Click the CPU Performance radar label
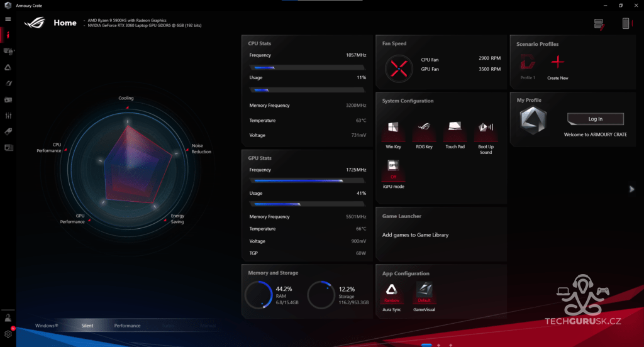Image resolution: width=644 pixels, height=347 pixels. [49, 148]
